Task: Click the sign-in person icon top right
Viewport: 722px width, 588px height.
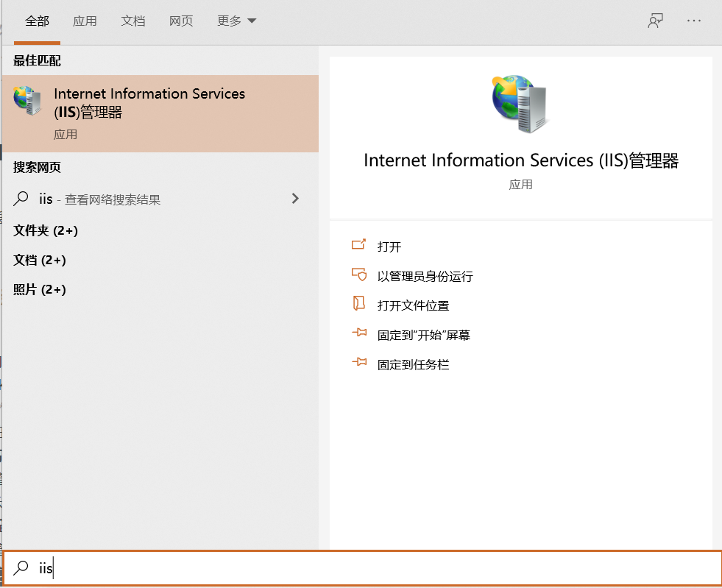Action: click(655, 21)
